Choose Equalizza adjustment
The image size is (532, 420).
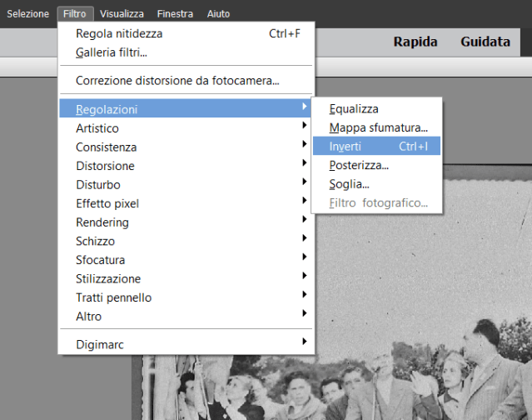point(353,109)
